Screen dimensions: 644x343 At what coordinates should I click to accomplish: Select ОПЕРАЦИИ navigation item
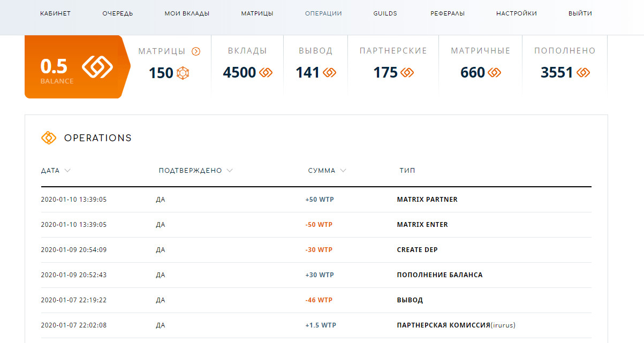[x=323, y=13]
